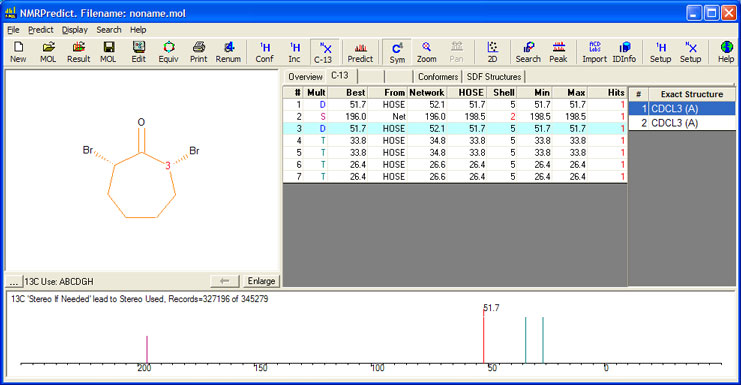This screenshot has height=385, width=741.
Task: Run Predict from the toolbar
Action: click(x=360, y=52)
